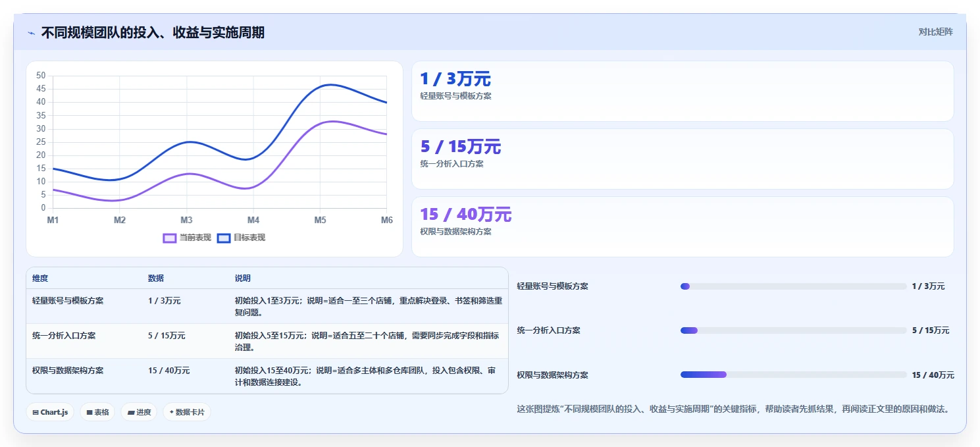The height and width of the screenshot is (447, 980).
Task: Click the M5 axis label on chart
Action: point(320,220)
